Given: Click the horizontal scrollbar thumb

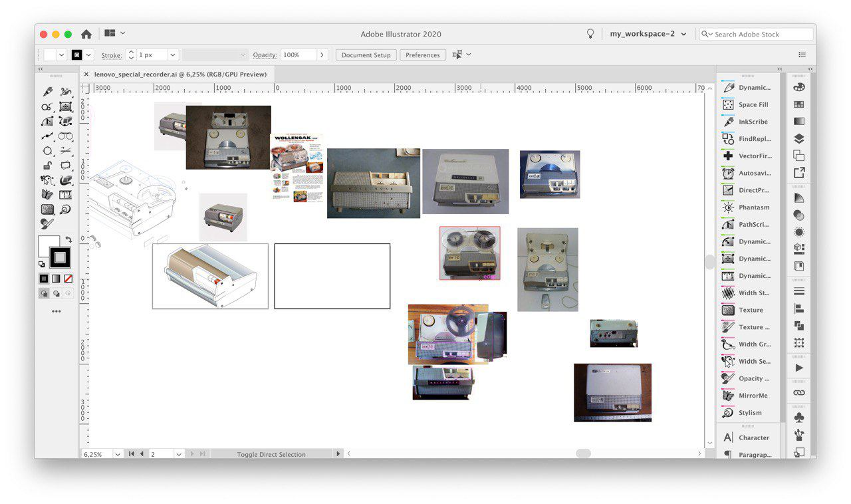Looking at the screenshot, I should coord(583,453).
